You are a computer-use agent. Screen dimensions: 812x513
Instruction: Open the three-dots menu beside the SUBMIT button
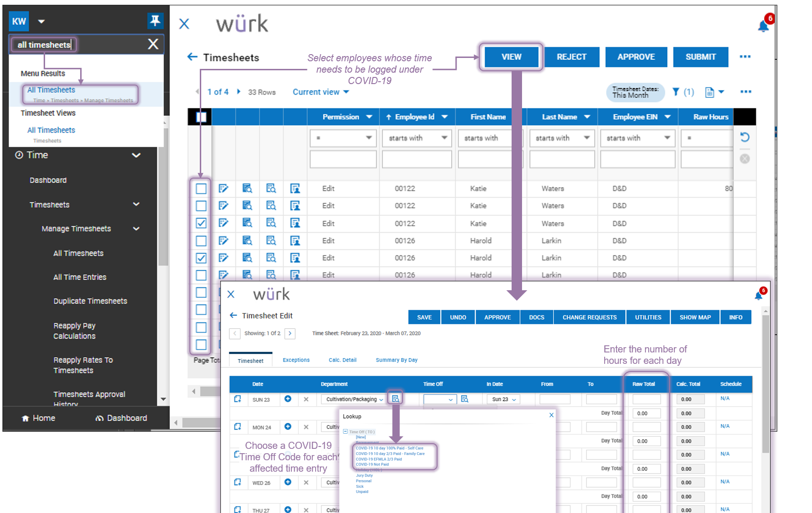745,57
